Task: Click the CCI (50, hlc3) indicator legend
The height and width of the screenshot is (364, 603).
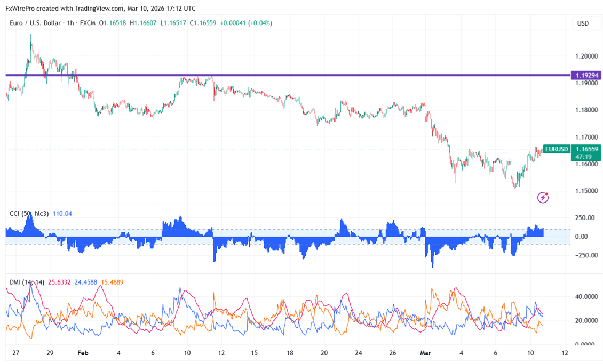Action: 29,214
